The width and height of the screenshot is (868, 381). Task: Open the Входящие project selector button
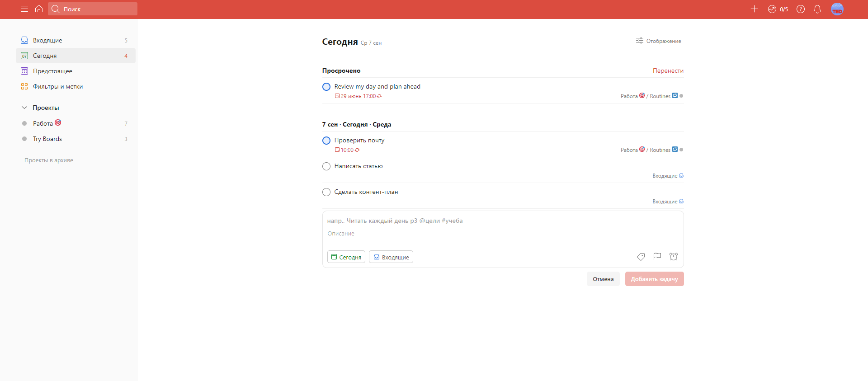click(391, 257)
